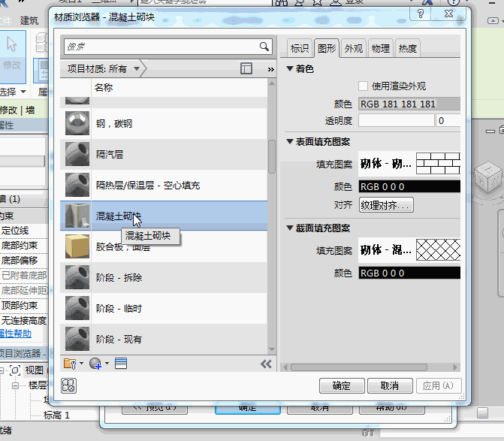Click the 顶部约束 property row
This screenshot has width=504, height=441.
pyautogui.click(x=24, y=305)
